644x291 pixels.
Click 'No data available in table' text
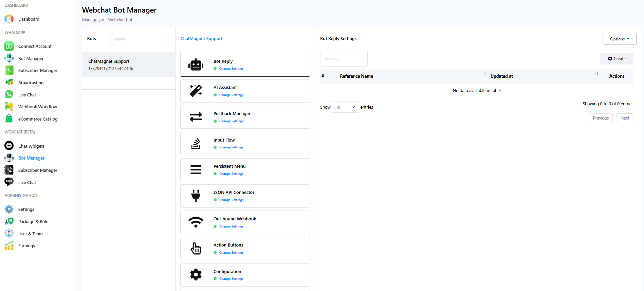[477, 90]
